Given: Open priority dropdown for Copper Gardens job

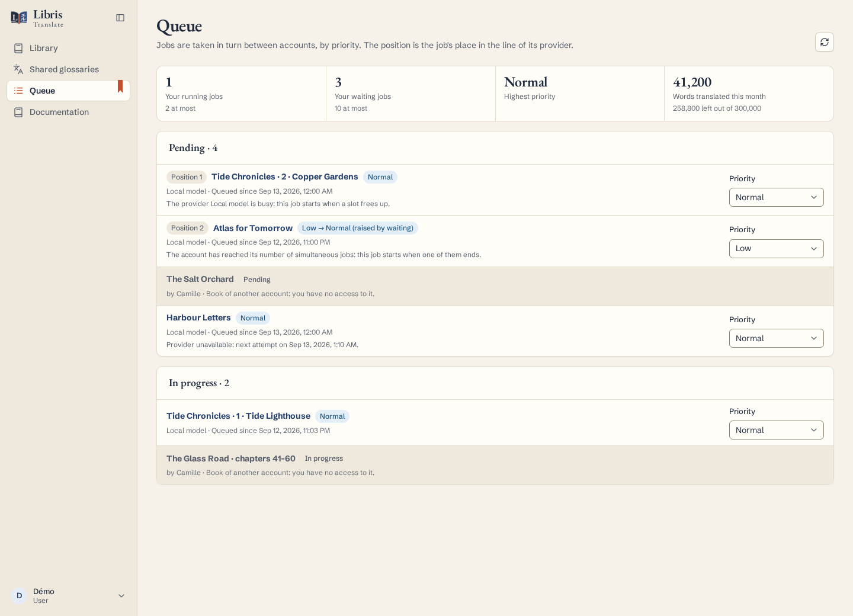Looking at the screenshot, I should click(776, 197).
